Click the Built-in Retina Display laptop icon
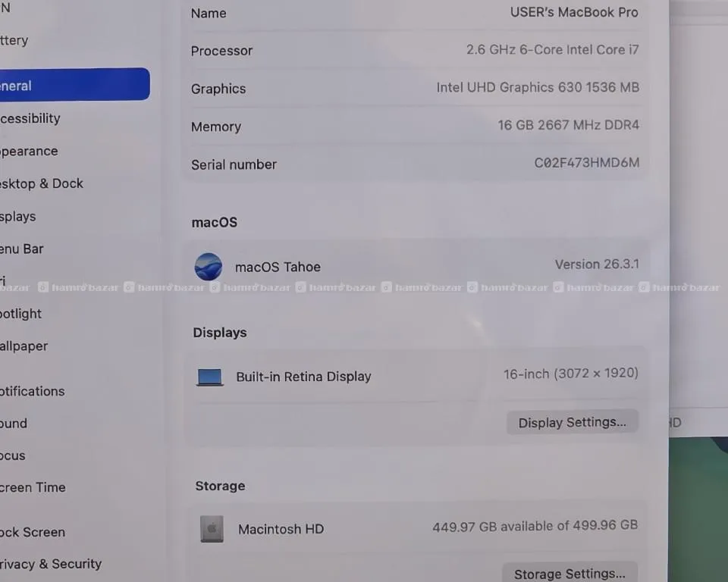Image resolution: width=728 pixels, height=582 pixels. click(x=210, y=377)
